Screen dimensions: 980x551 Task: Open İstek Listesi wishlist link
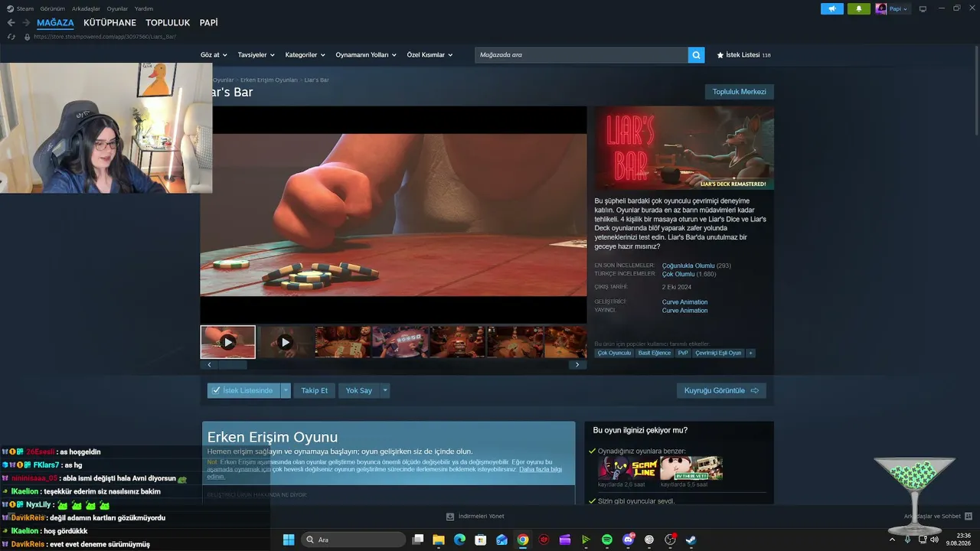(743, 55)
